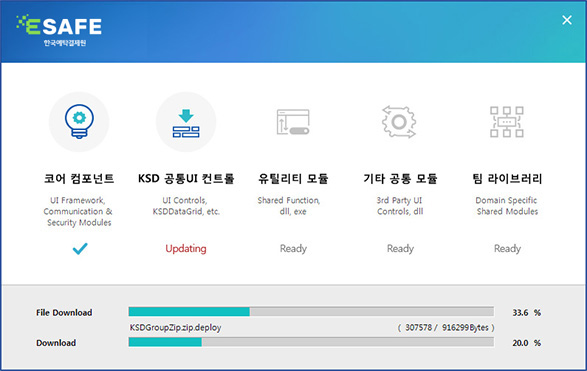Click the KSDGroupZip.zip.deploy file name
Viewport: 587px width, 371px height.
[x=175, y=328]
